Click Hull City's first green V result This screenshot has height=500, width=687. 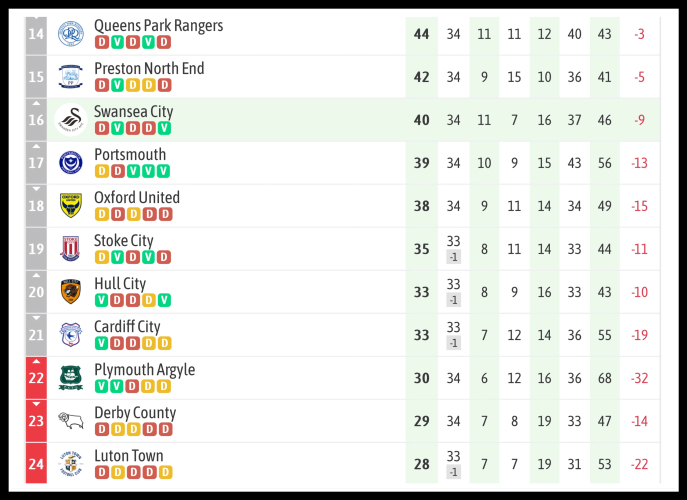pyautogui.click(x=101, y=300)
